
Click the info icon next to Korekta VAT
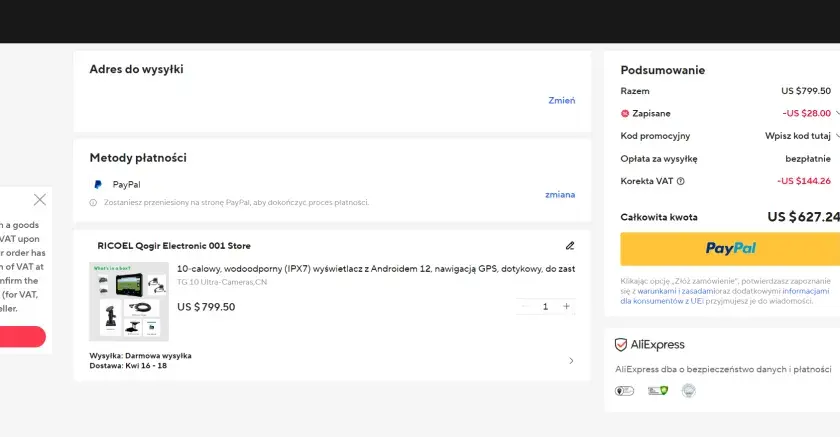(680, 181)
